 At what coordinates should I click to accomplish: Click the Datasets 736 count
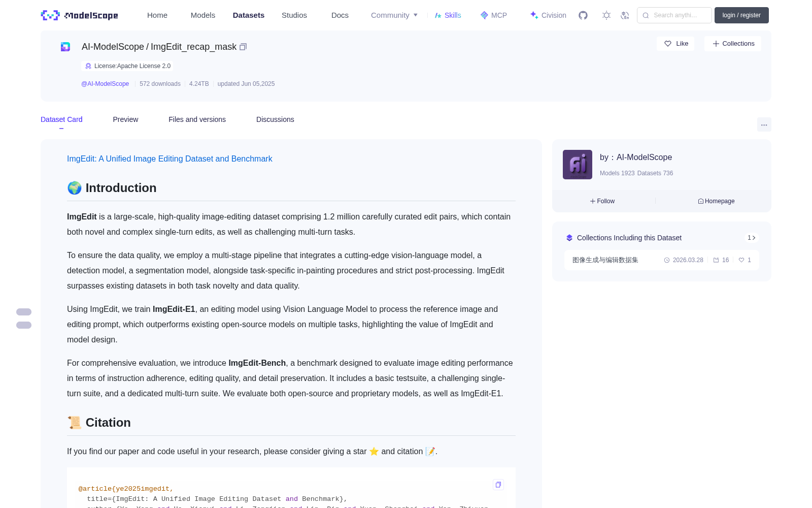(655, 173)
